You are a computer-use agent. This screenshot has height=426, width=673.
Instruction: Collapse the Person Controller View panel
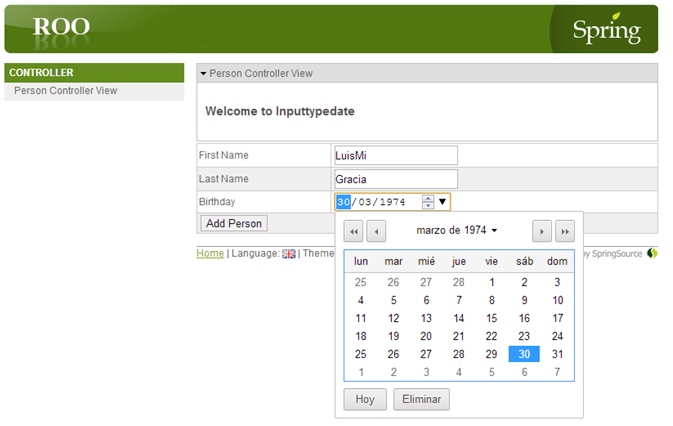tap(203, 73)
